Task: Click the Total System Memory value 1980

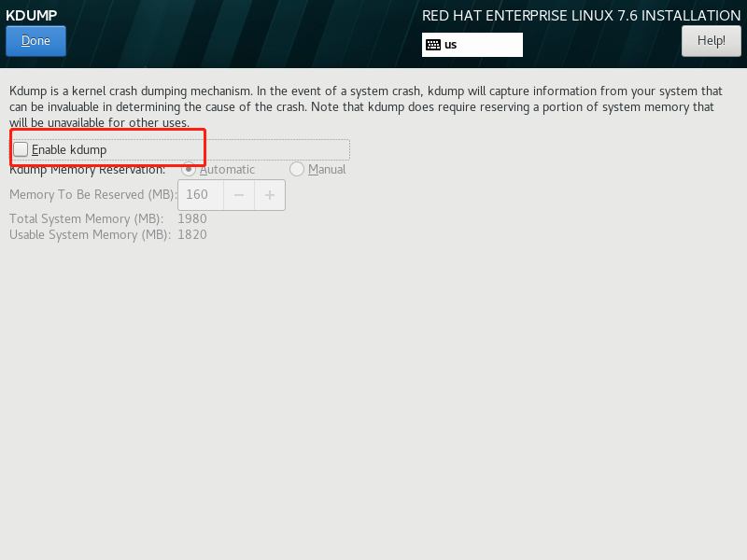Action: point(192,218)
